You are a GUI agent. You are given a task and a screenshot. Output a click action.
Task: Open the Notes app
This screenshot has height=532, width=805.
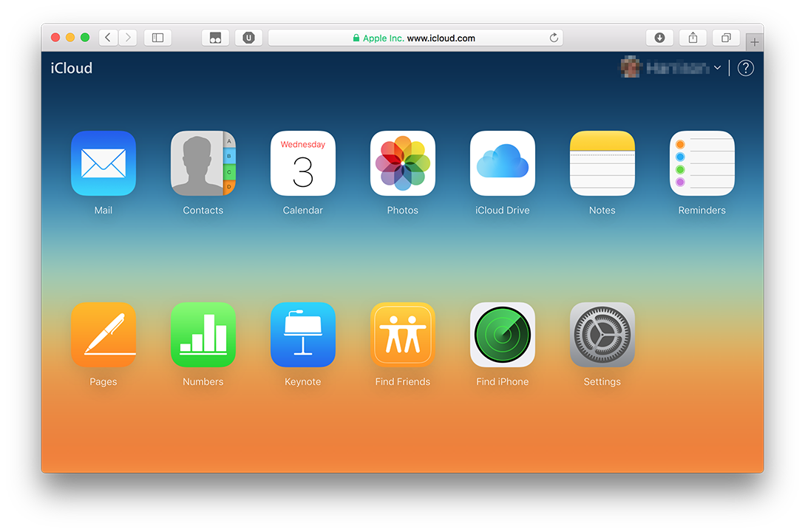point(602,163)
